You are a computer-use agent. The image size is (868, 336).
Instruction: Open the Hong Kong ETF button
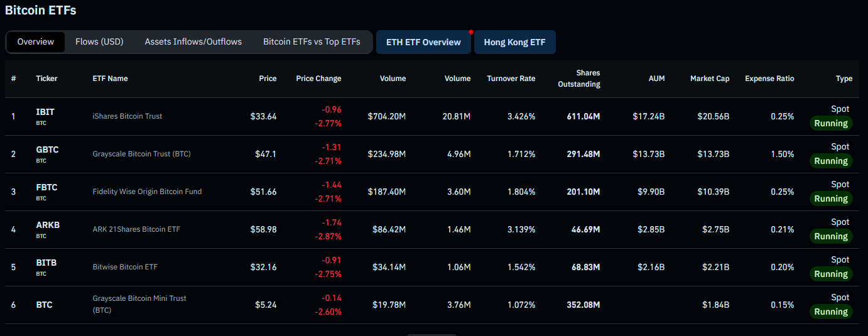coord(515,42)
